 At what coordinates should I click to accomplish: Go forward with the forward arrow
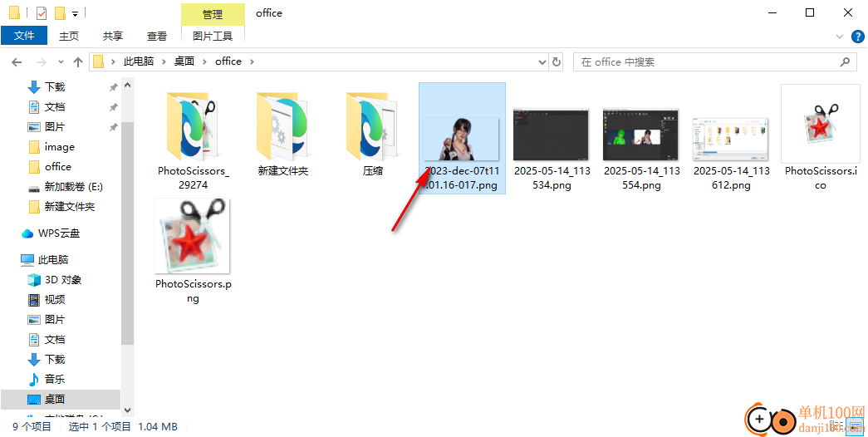tap(42, 62)
